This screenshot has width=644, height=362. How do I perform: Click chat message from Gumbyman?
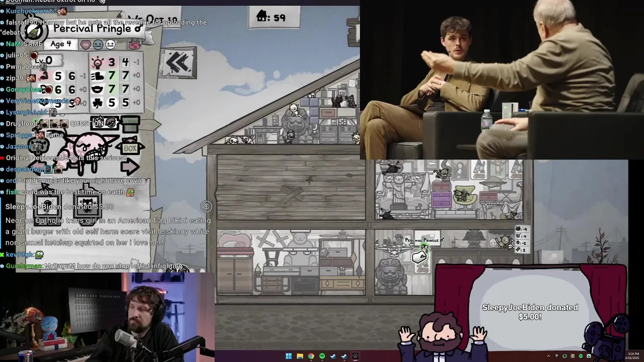point(94,266)
